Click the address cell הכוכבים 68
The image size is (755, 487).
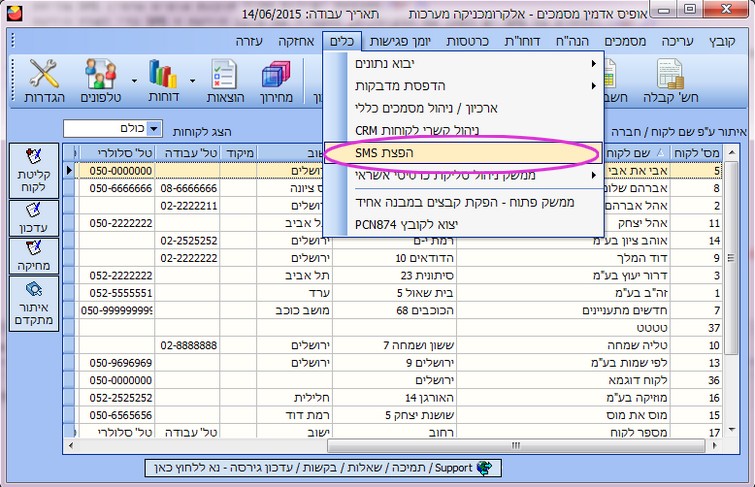(395, 310)
